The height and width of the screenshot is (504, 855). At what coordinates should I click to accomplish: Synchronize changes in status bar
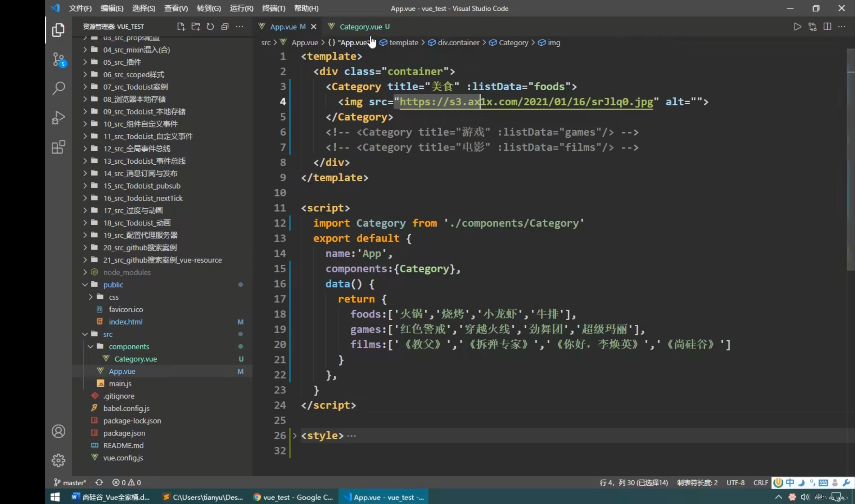(99, 483)
